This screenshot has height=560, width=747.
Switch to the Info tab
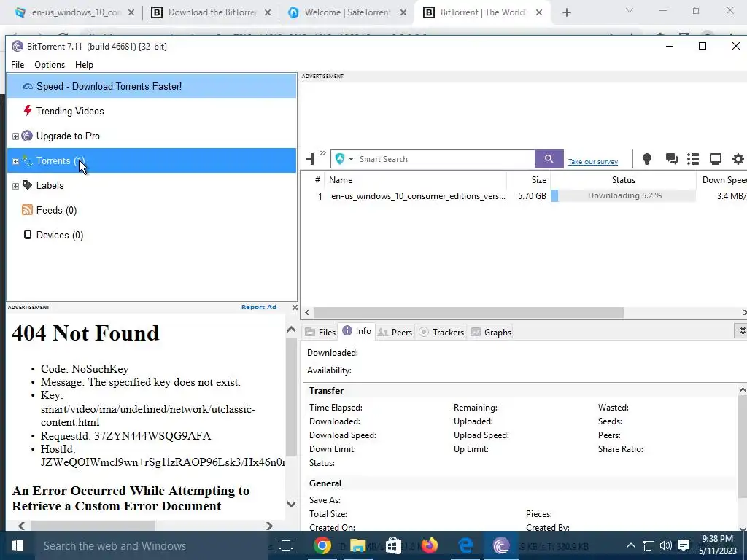tap(357, 331)
